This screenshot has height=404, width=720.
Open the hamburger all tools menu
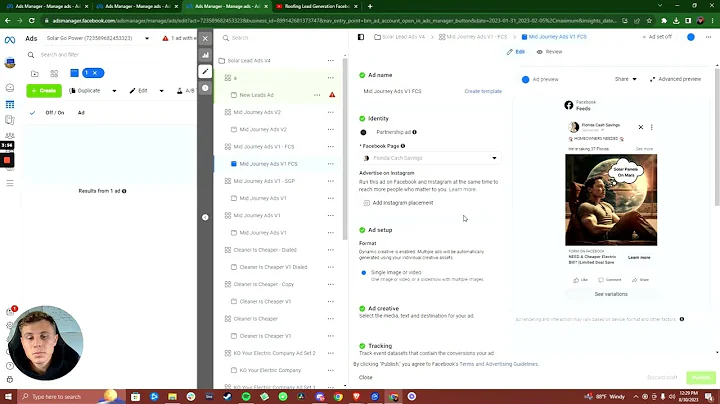(x=10, y=183)
